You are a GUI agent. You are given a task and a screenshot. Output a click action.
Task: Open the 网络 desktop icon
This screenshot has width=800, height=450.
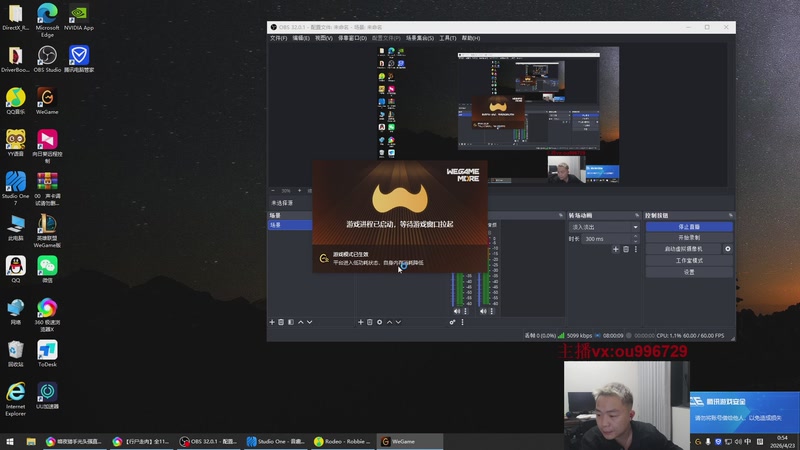[15, 311]
